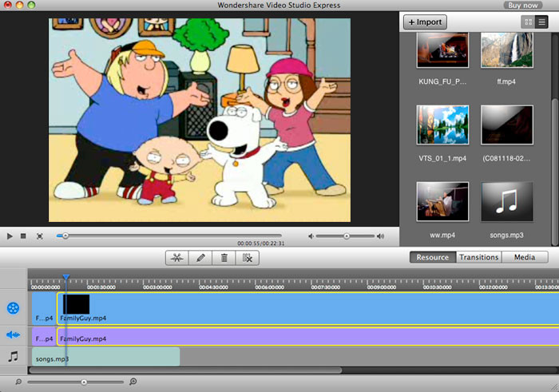Viewport: 559px width, 392px height.
Task: Play the video preview
Action: [10, 236]
